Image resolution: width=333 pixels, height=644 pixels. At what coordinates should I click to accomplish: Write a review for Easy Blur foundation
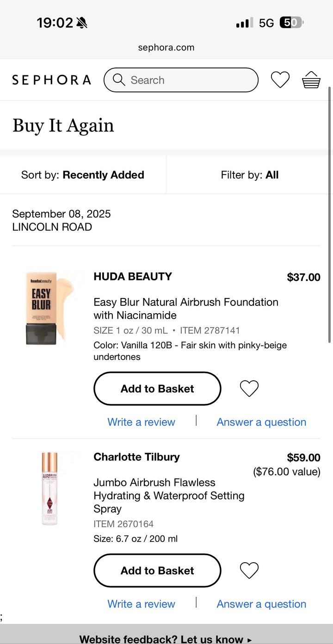(x=141, y=422)
